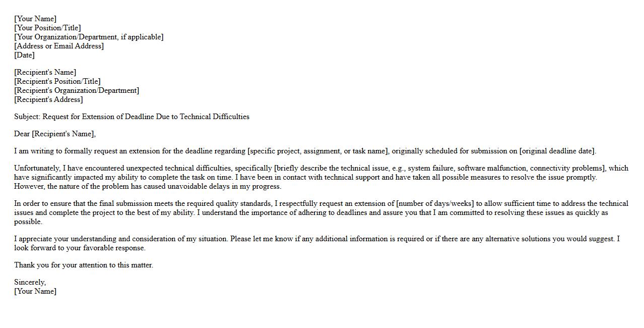Viewport: 644px width, 328px height.
Task: Click the [Recipient's Name] line in address block
Action: pos(45,72)
